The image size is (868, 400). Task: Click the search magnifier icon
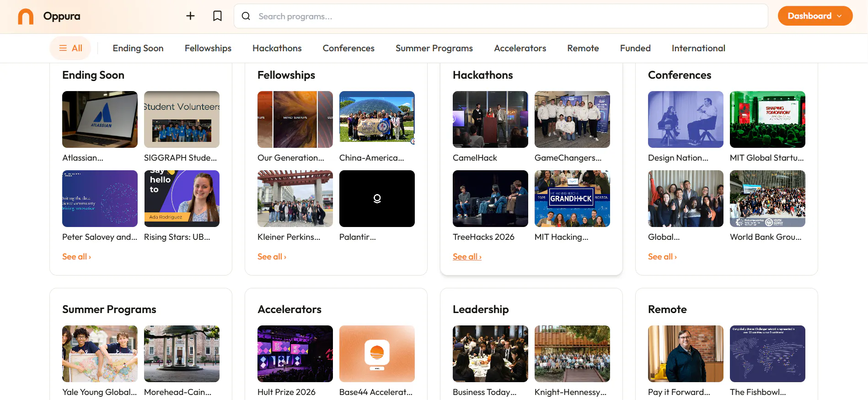tap(246, 16)
